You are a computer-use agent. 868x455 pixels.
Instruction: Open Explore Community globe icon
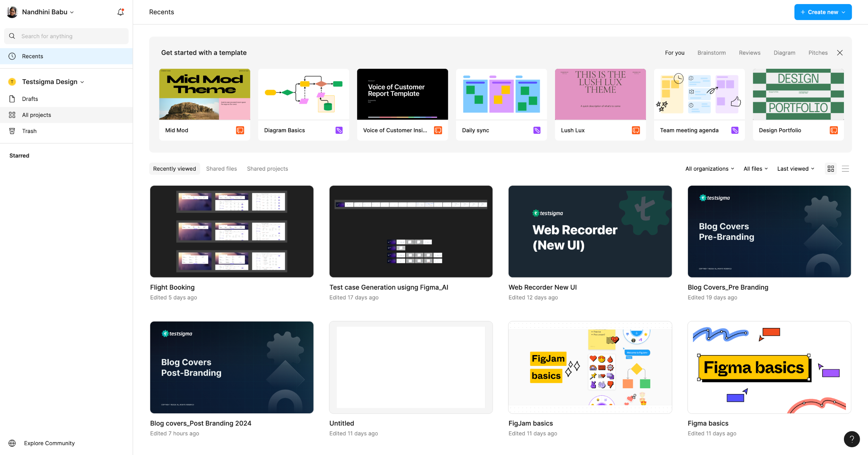tap(12, 443)
